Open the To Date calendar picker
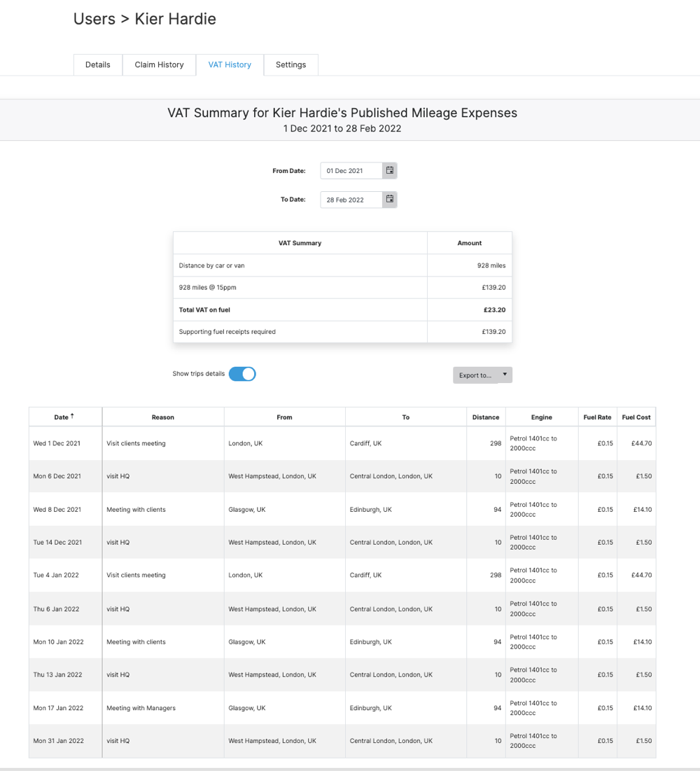The height and width of the screenshot is (771, 700). pos(390,200)
